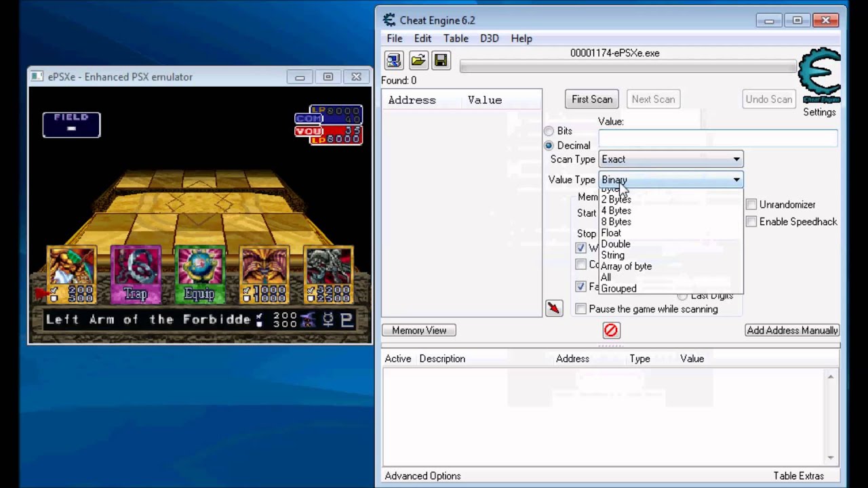Click the Undo Scan button
This screenshot has height=488, width=868.
click(768, 99)
